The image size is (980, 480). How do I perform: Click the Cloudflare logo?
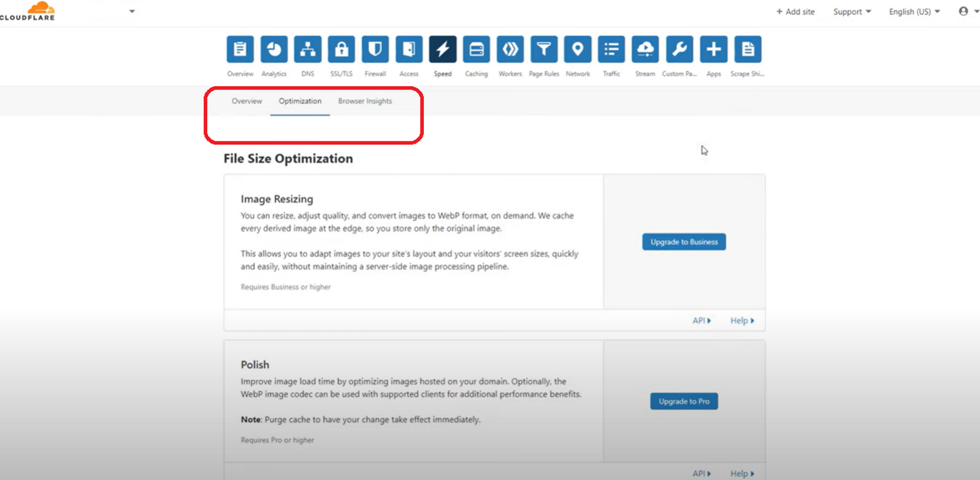click(27, 11)
